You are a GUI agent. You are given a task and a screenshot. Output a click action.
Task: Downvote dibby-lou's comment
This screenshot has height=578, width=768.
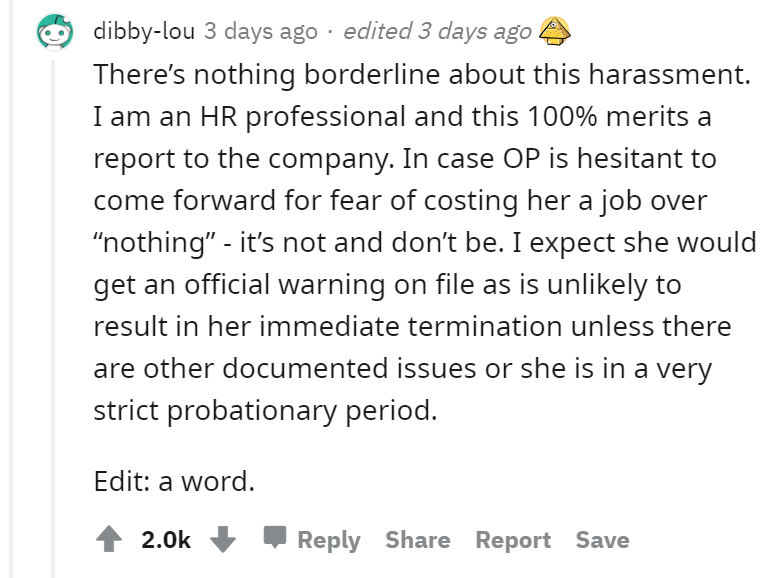(223, 539)
